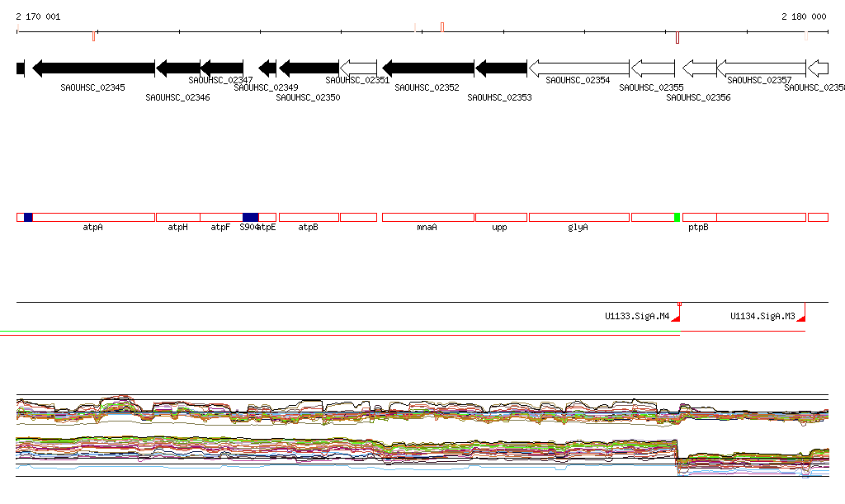Click the SAOUHSC_02353 black gene arrow
The width and height of the screenshot is (845, 504).
pos(502,68)
